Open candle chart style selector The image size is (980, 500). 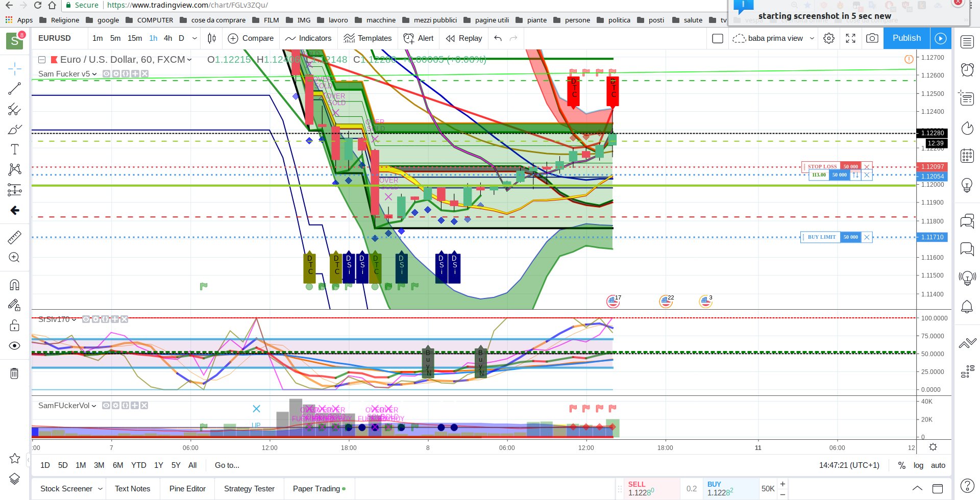click(212, 38)
